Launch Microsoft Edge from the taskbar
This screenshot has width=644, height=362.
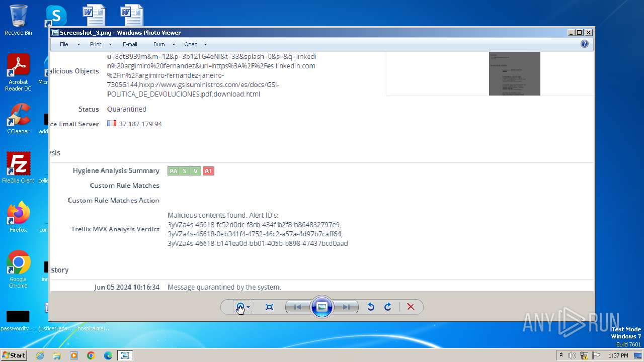click(108, 355)
